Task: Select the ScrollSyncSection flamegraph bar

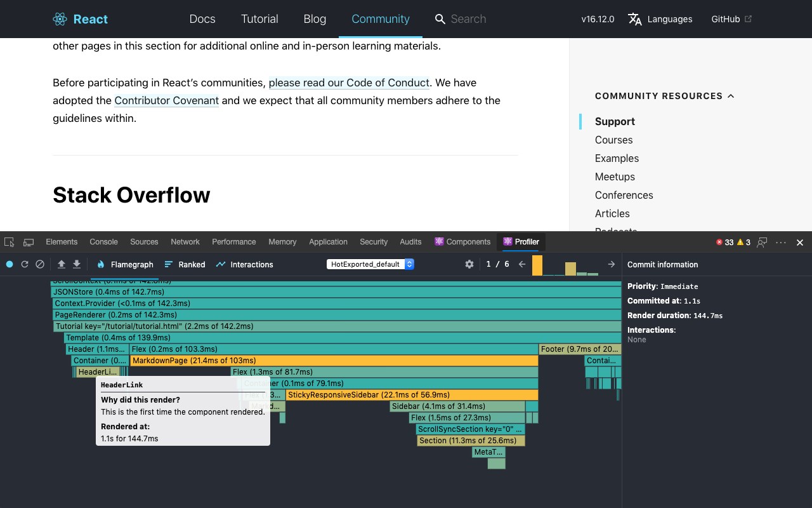Action: (470, 429)
